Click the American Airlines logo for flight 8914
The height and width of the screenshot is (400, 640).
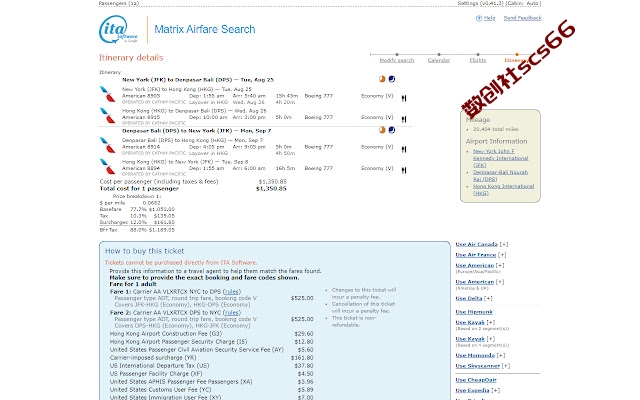(107, 145)
